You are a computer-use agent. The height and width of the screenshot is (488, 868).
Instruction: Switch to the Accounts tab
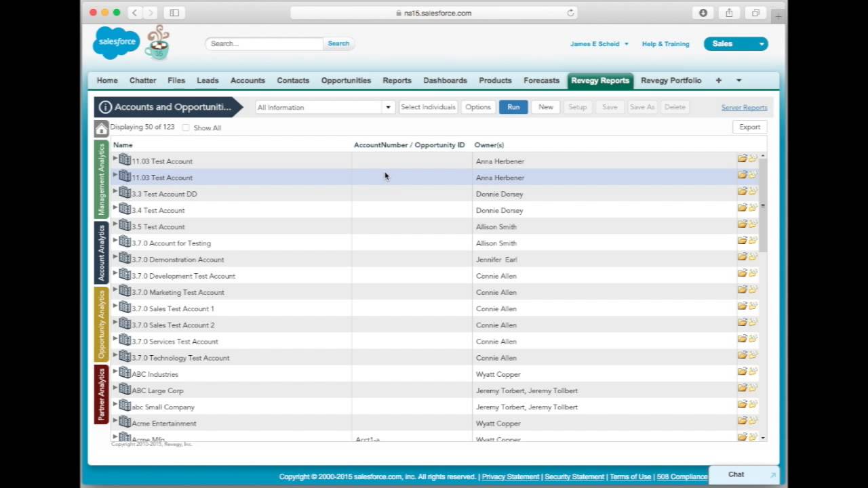click(x=248, y=80)
